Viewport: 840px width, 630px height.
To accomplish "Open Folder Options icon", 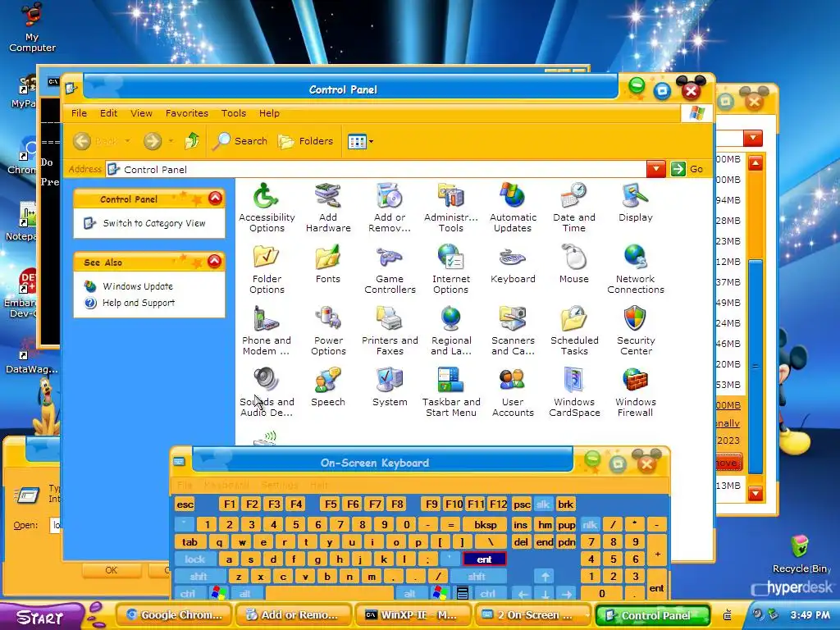I will coord(267,269).
